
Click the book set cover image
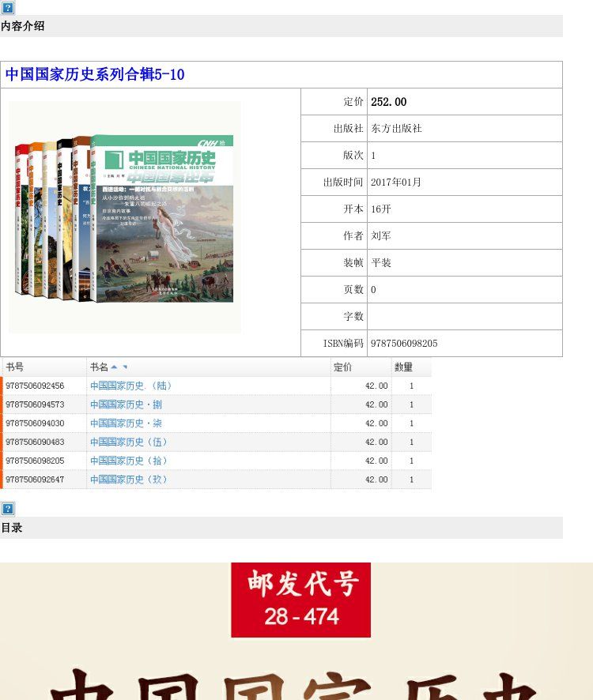click(x=125, y=217)
